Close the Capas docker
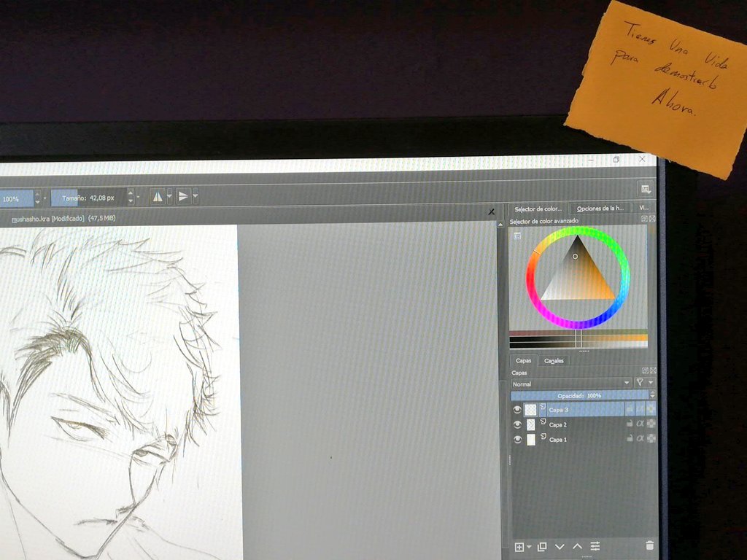The image size is (747, 560). tap(653, 370)
